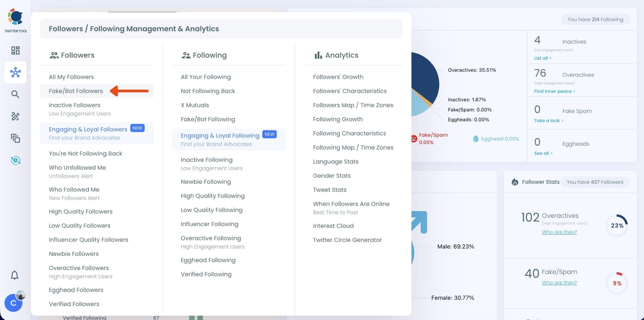Open Language Stats
This screenshot has width=644, height=320.
336,162
